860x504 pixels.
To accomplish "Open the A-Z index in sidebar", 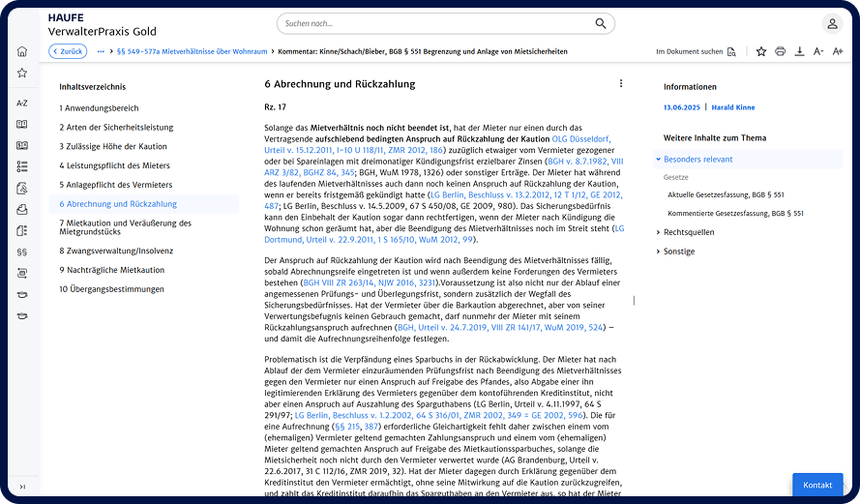I will pyautogui.click(x=22, y=103).
